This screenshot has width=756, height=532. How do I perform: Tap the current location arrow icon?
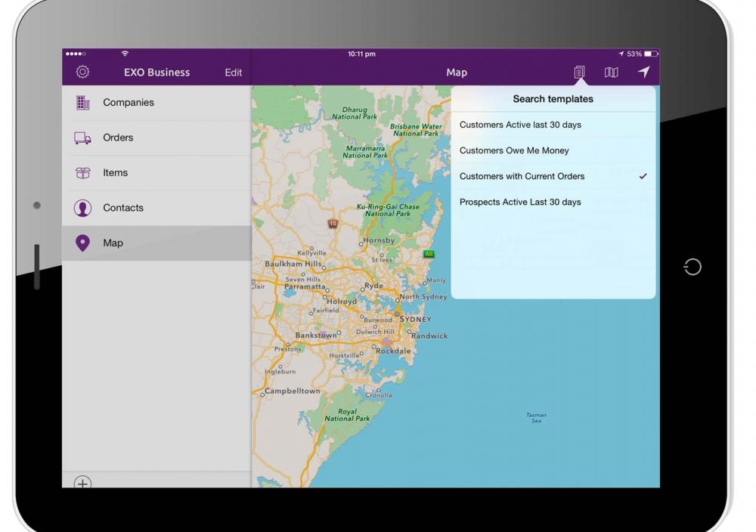pos(643,73)
